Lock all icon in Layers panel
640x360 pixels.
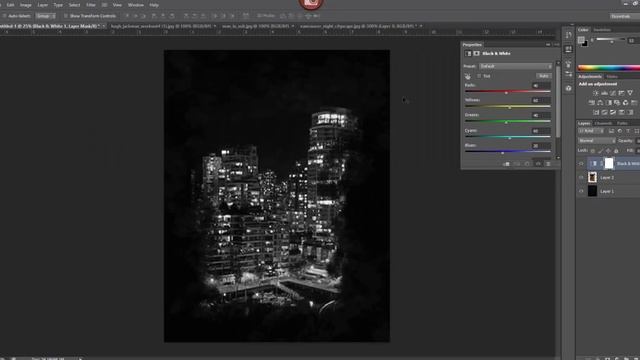[616, 151]
